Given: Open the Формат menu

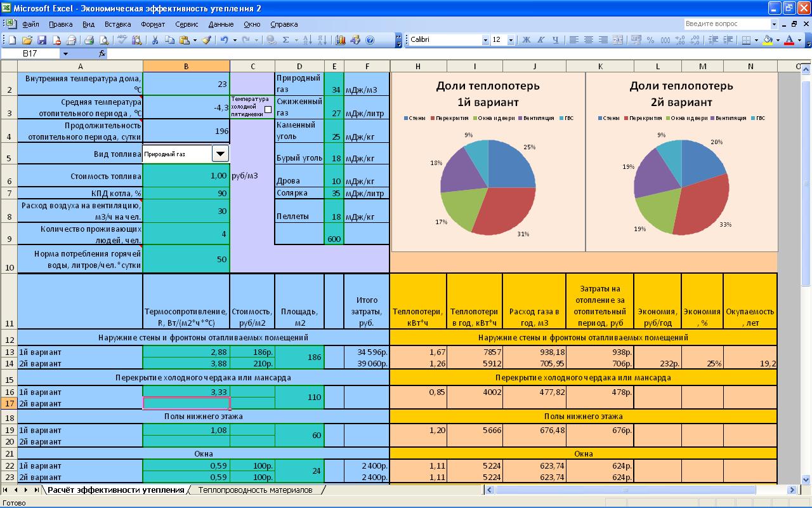Looking at the screenshot, I should [x=153, y=24].
